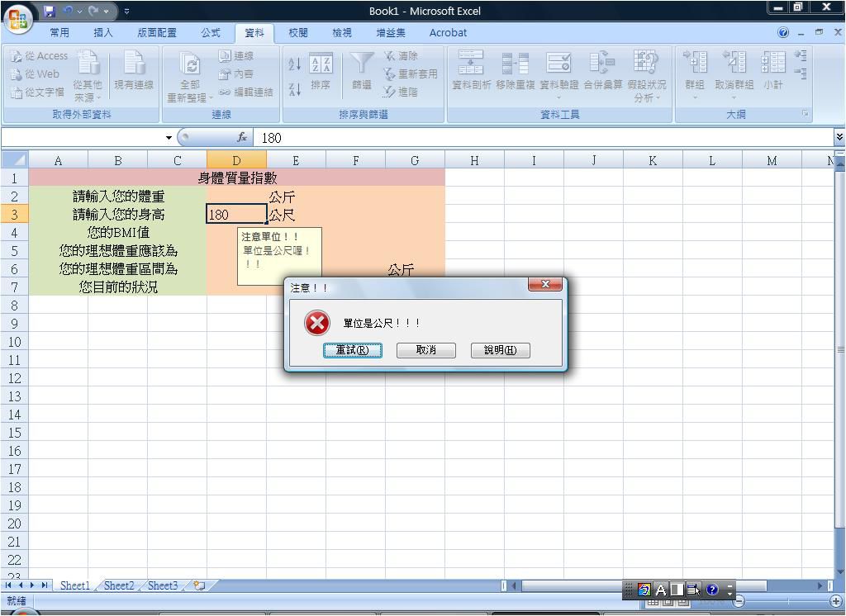Click 重試(R) in the alert dialog
Image resolution: width=846 pixels, height=616 pixels.
352,350
